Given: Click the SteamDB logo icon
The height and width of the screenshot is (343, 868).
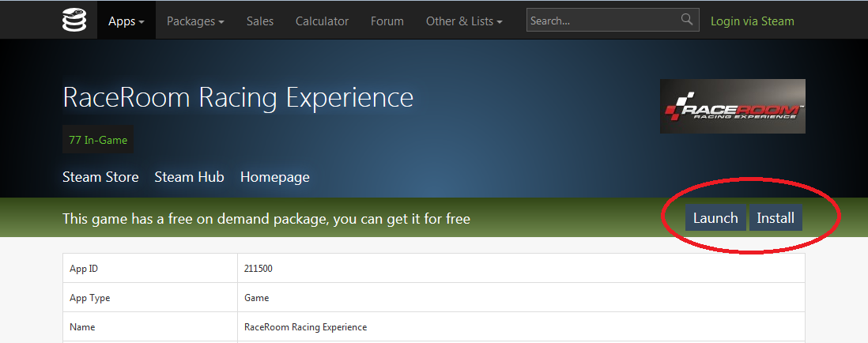Looking at the screenshot, I should point(74,20).
